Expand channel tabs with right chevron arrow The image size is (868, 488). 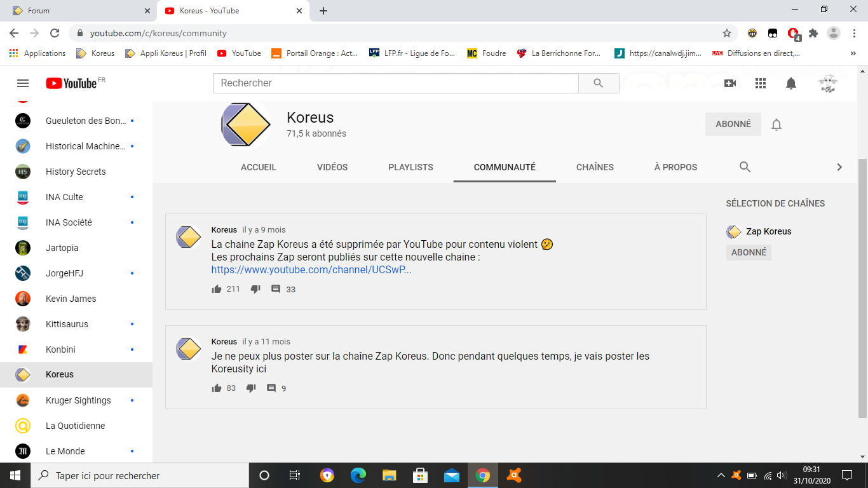839,167
